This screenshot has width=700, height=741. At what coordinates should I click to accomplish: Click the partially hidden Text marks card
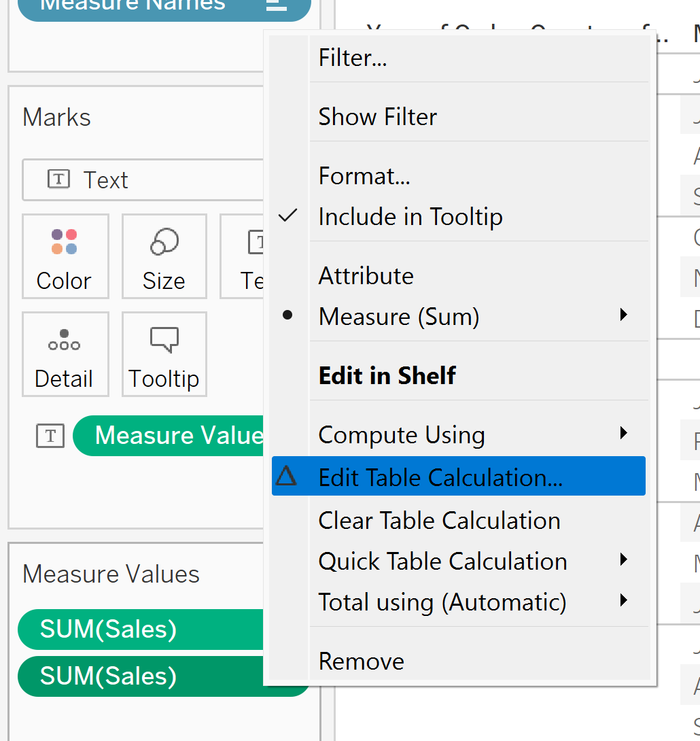pyautogui.click(x=245, y=256)
